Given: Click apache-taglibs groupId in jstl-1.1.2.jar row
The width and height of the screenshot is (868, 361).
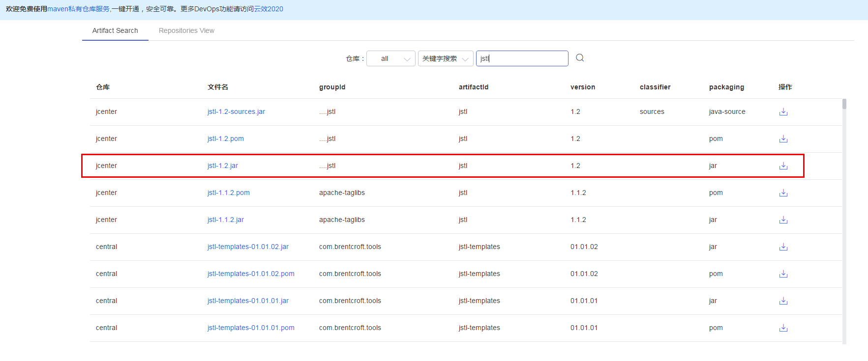Looking at the screenshot, I should click(342, 220).
